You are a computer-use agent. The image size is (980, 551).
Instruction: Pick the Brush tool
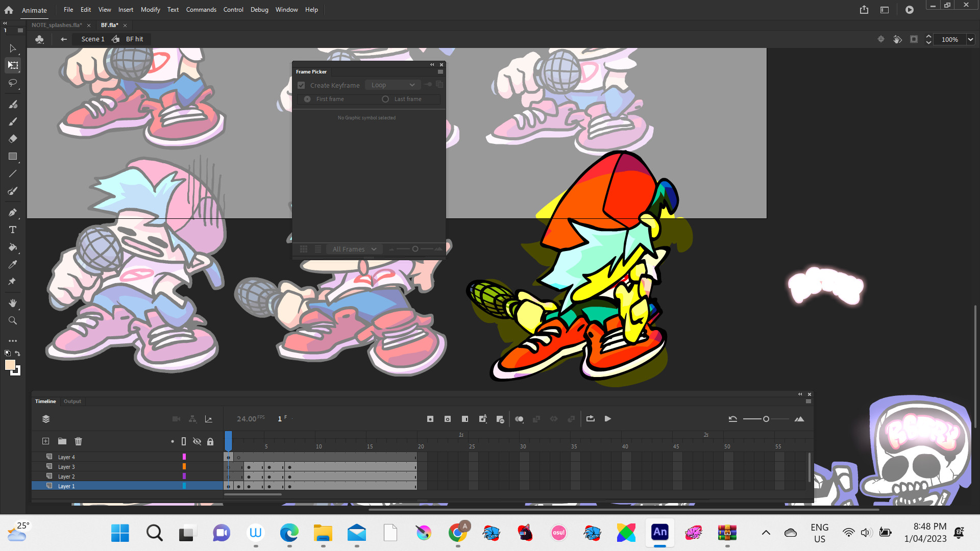click(x=13, y=121)
